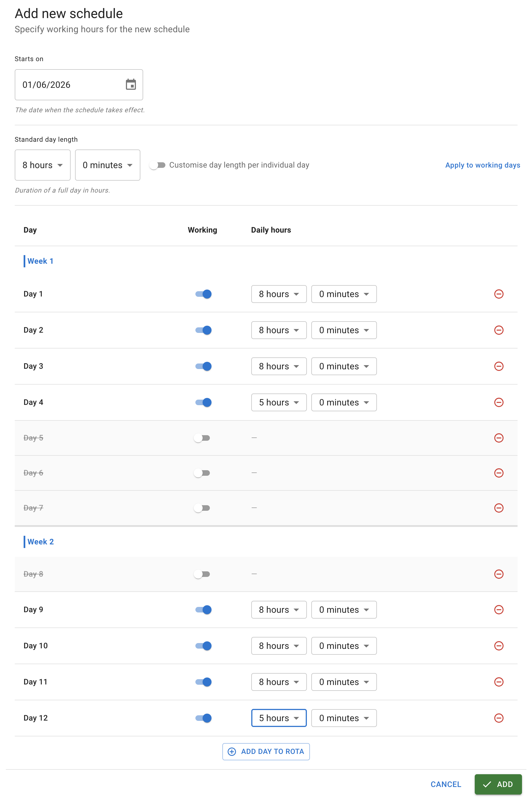The width and height of the screenshot is (532, 807).
Task: Click the Add day to rota button
Action: [x=266, y=751]
